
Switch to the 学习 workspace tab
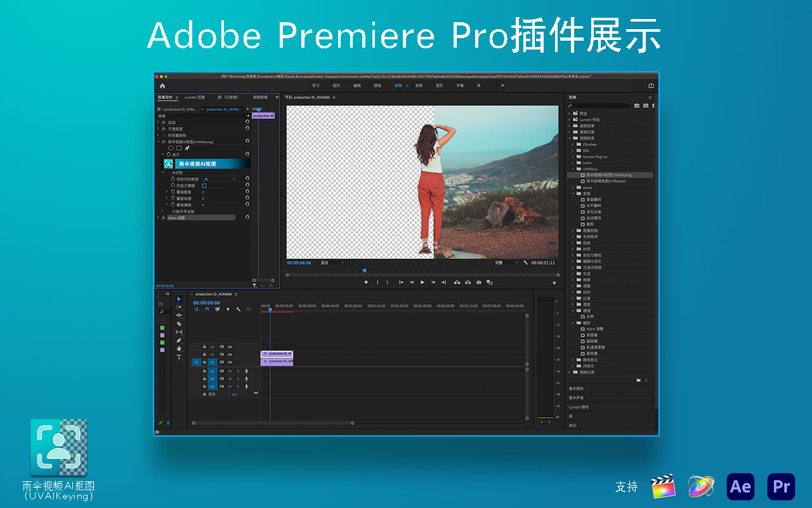(315, 85)
